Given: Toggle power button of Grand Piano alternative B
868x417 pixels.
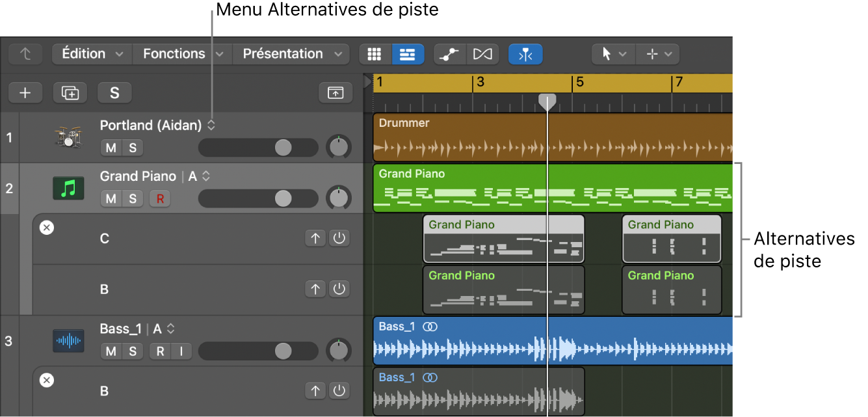Looking at the screenshot, I should (339, 289).
